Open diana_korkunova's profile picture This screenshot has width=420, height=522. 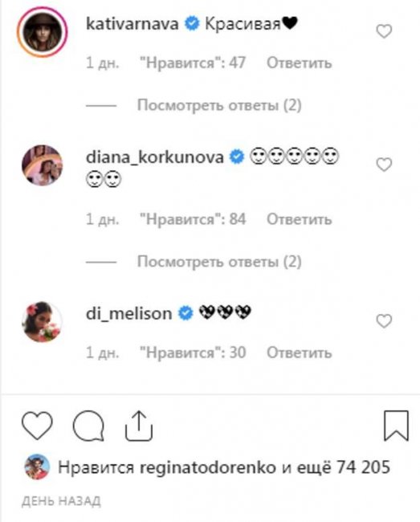42,165
